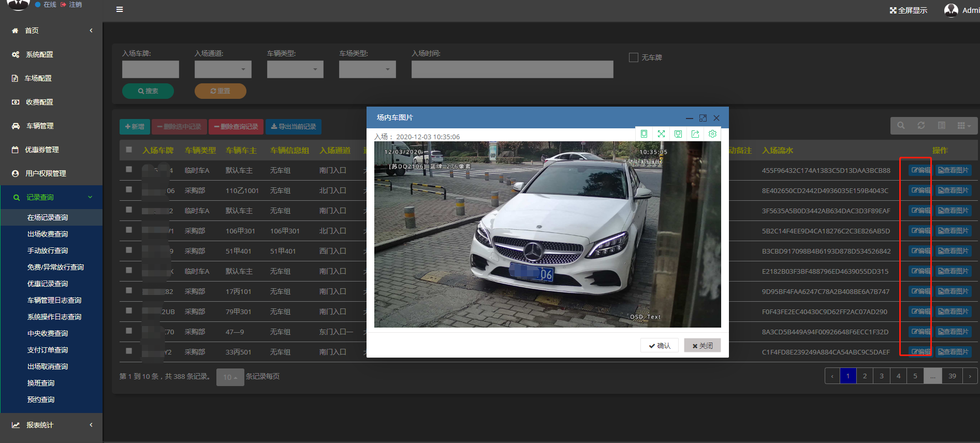Check the row with owner 110乙1001
The height and width of the screenshot is (443, 980).
point(129,189)
